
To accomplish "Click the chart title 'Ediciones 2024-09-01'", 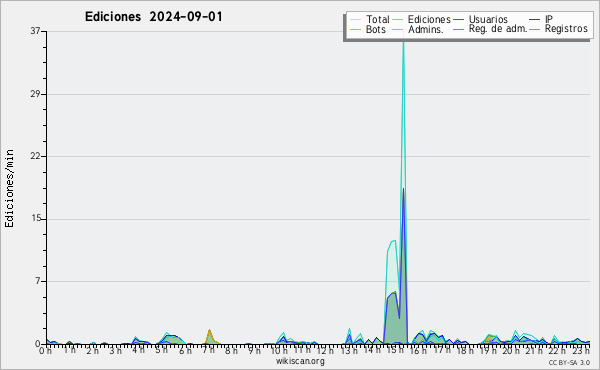I will [153, 17].
